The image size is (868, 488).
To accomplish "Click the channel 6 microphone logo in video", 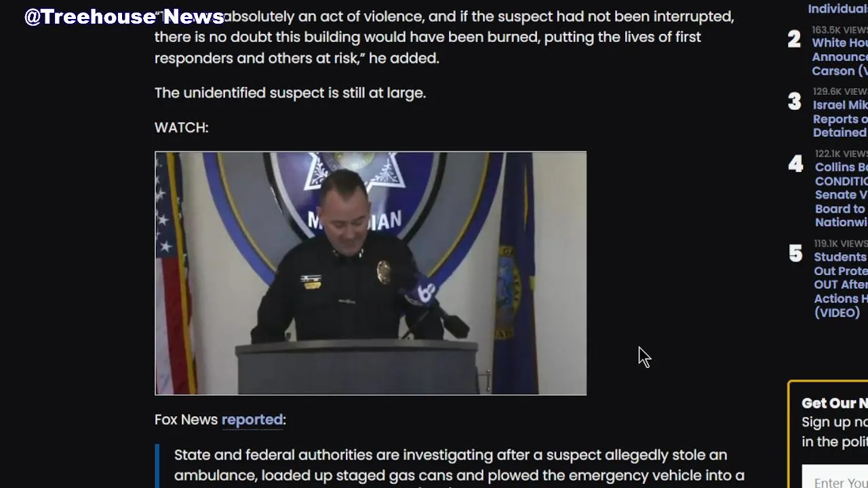I will (425, 293).
